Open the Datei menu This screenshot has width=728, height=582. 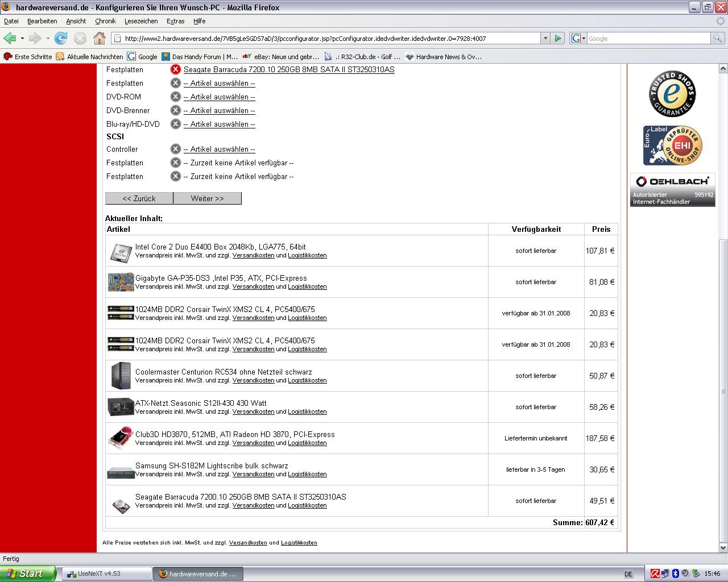11,21
